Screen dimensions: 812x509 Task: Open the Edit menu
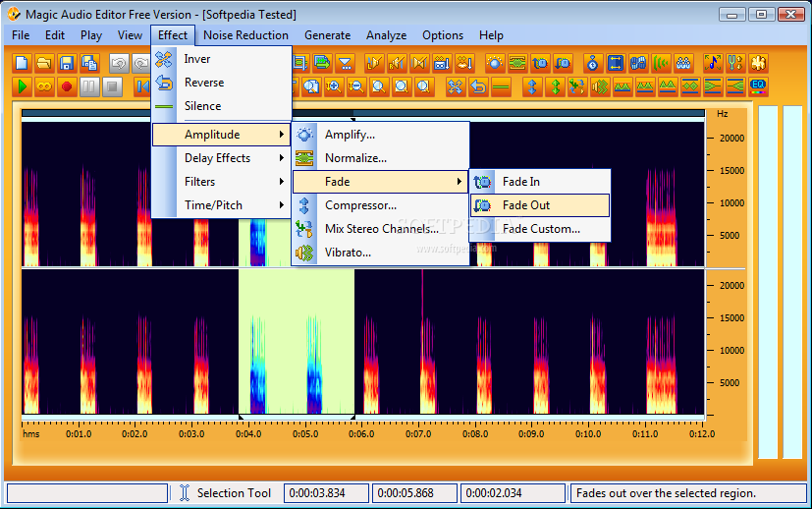click(x=54, y=35)
